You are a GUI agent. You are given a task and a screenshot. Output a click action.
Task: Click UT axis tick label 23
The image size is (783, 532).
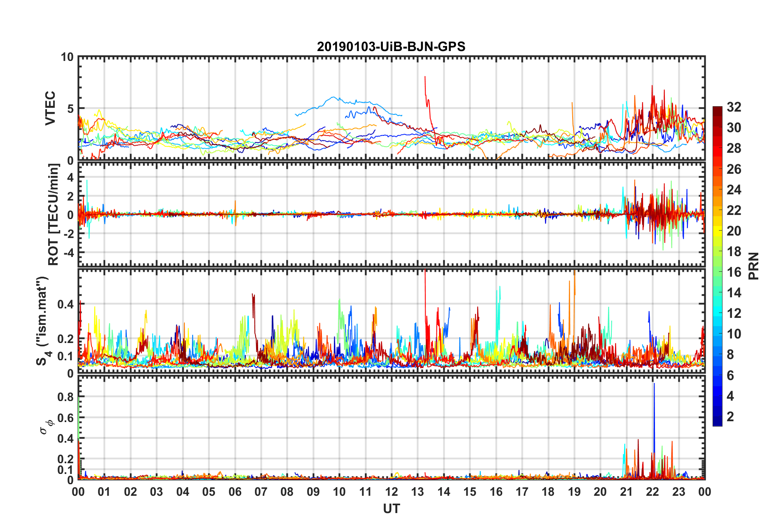[x=679, y=492]
